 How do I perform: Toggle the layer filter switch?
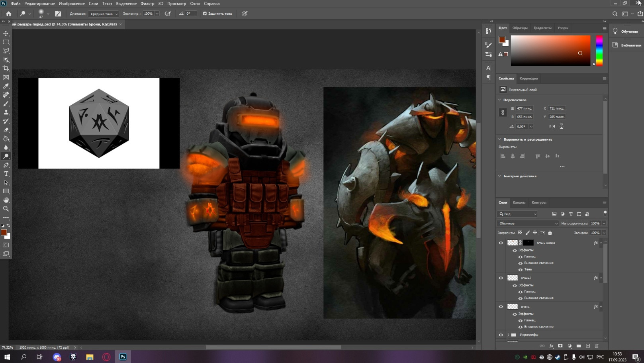605,213
